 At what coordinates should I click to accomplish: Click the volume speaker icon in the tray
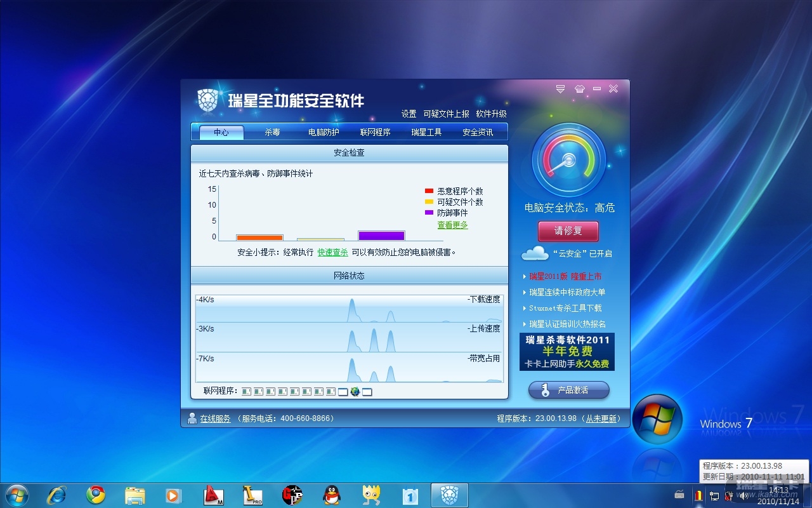(x=743, y=496)
